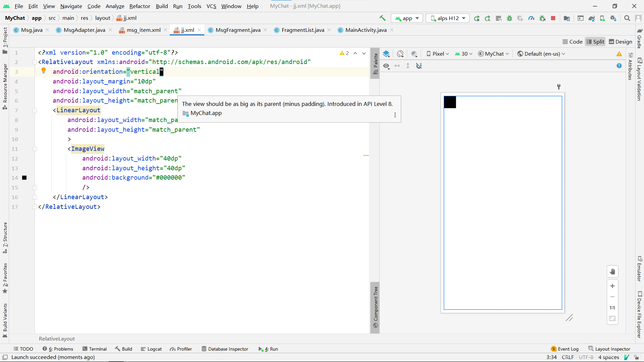Click the CRLF line separator status entry
Screen dimensions: 644x362
568,357
